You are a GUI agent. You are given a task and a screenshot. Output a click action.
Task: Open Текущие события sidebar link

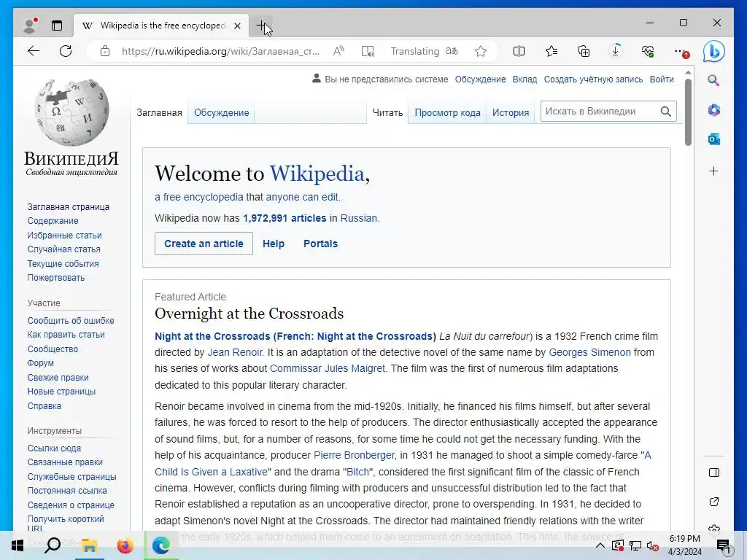pyautogui.click(x=63, y=264)
